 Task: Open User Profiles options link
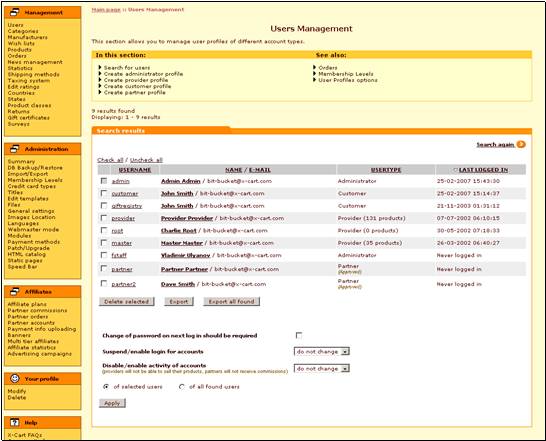click(x=348, y=80)
